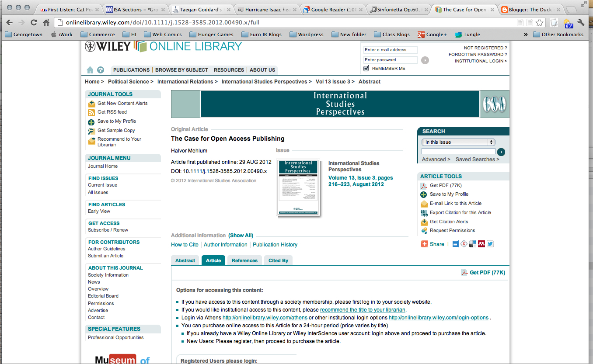Click the E-mail Link envelope icon
The height and width of the screenshot is (364, 593).
[x=424, y=204]
